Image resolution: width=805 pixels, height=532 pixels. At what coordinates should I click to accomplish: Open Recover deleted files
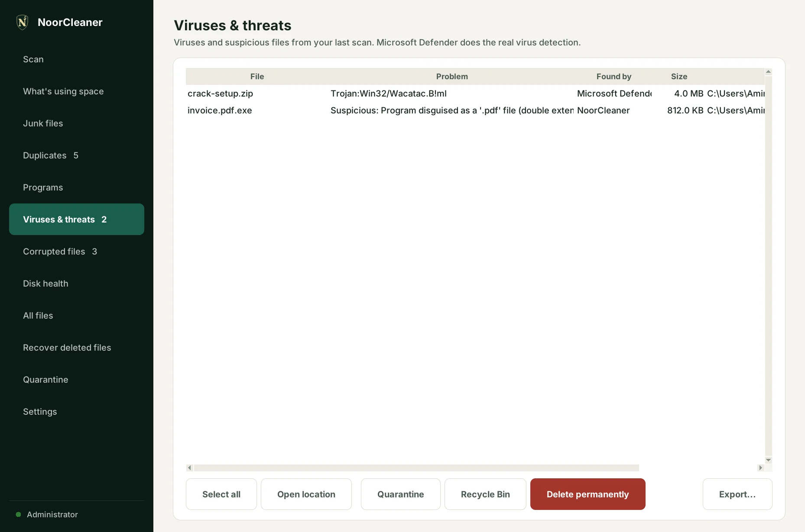pos(77,348)
